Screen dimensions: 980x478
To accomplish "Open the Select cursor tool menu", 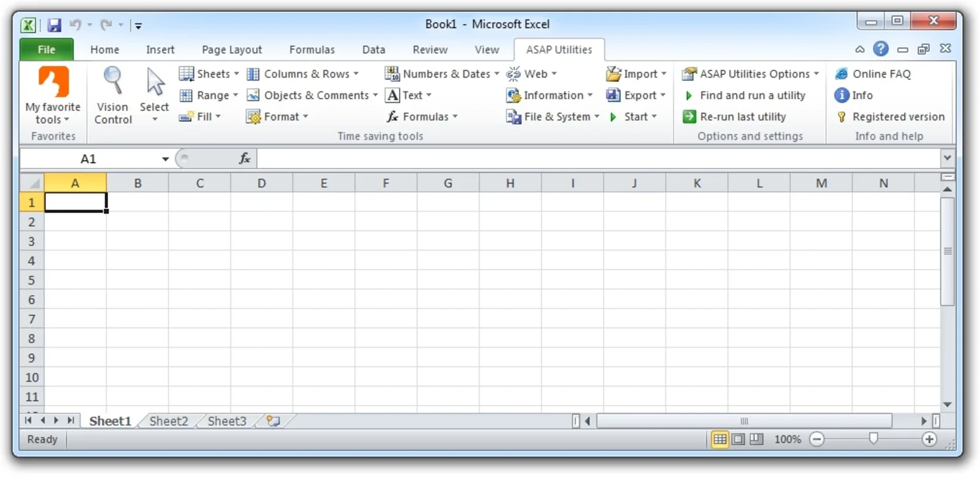I will (154, 96).
